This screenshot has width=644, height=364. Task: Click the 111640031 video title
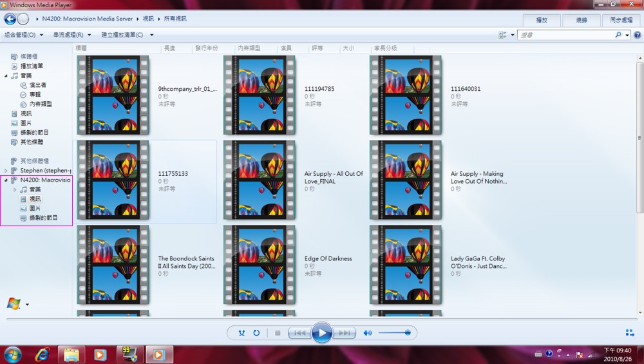tap(466, 89)
